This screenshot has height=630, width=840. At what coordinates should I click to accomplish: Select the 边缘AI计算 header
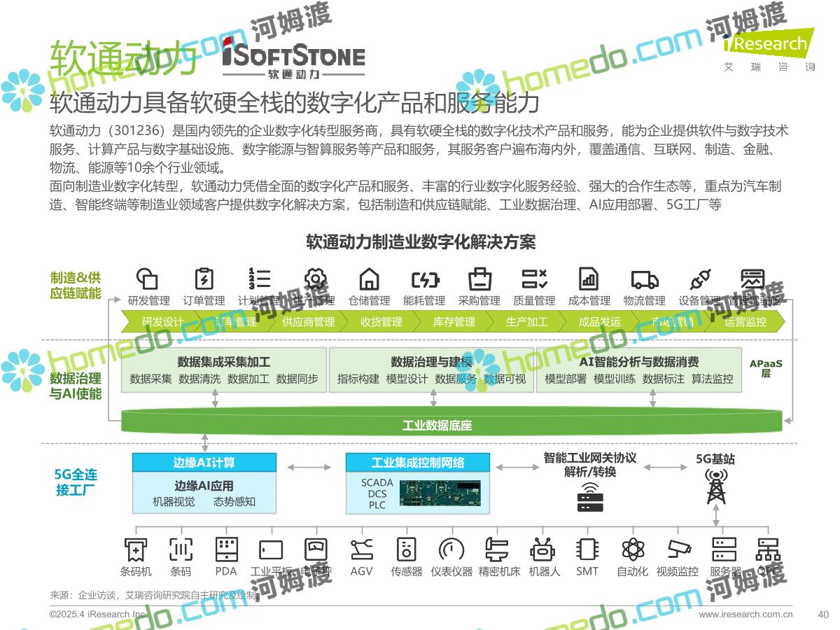coord(204,463)
